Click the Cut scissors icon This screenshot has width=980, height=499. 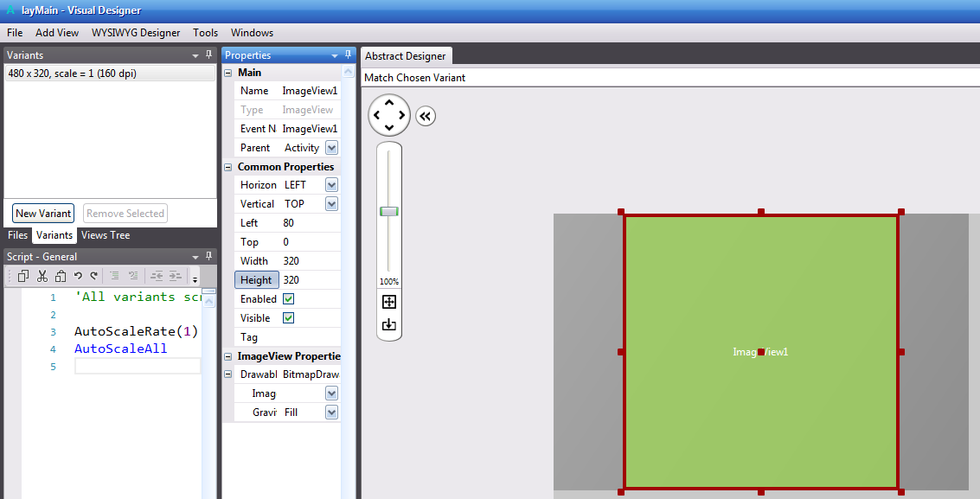pos(42,275)
